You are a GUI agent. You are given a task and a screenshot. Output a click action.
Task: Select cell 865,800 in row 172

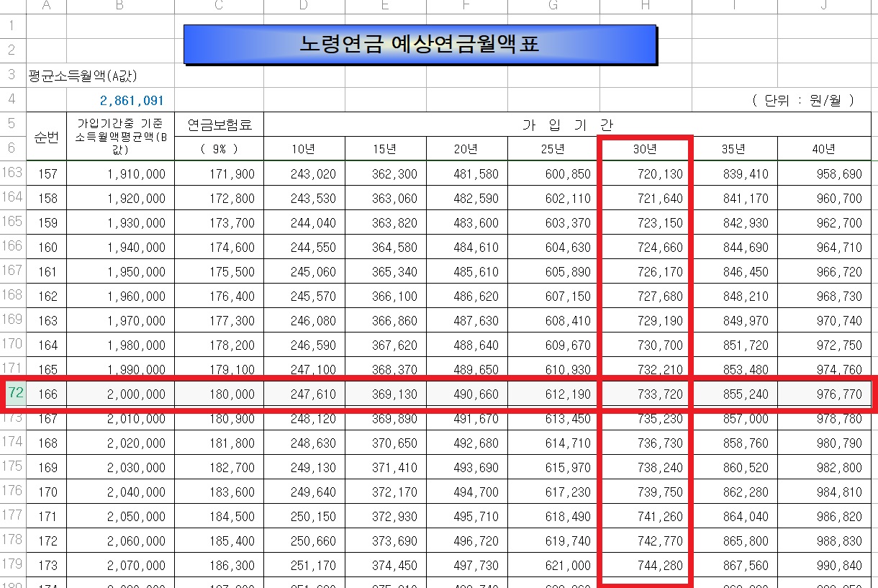(x=734, y=540)
